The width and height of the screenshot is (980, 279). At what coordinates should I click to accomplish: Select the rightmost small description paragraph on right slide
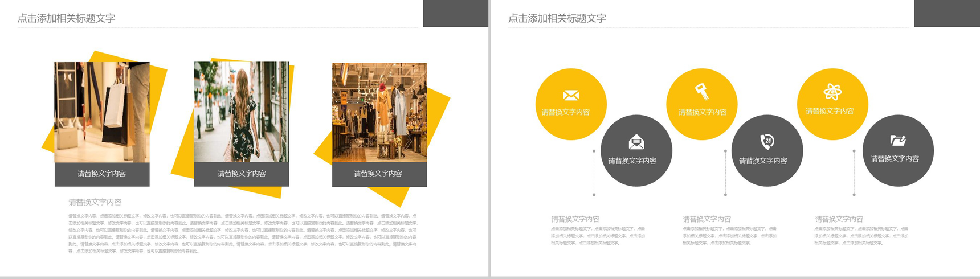pyautogui.click(x=861, y=236)
